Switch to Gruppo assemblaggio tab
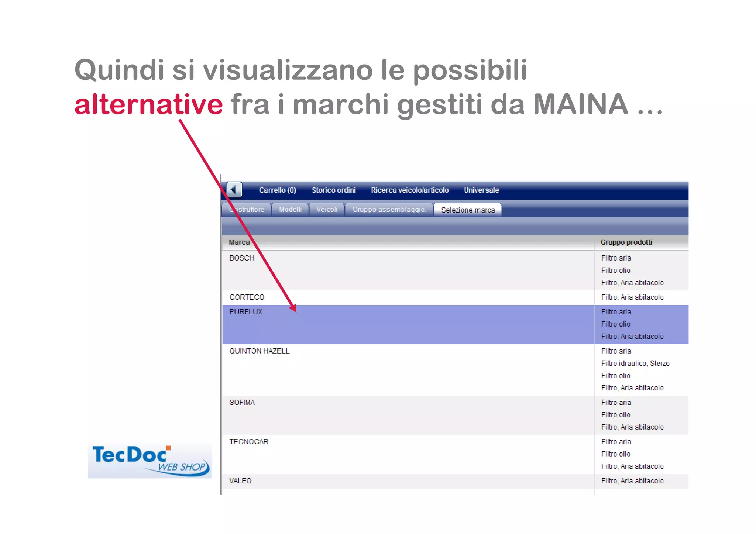Screen dimensions: 756x534 (389, 210)
